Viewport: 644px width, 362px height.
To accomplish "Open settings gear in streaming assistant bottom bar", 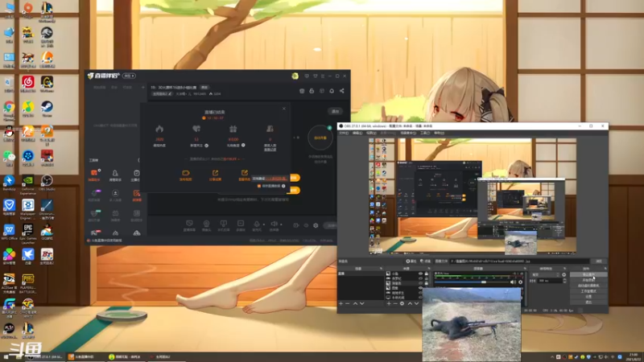I will 316,225.
